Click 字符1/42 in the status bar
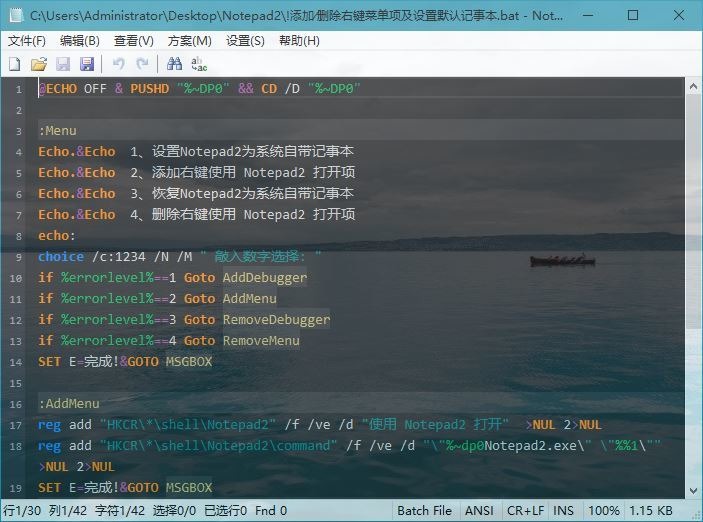 click(120, 511)
